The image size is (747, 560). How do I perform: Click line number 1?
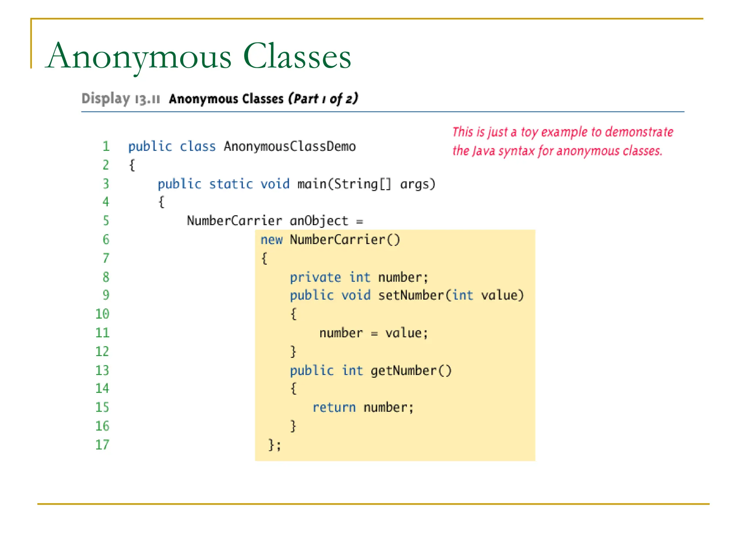coord(106,147)
